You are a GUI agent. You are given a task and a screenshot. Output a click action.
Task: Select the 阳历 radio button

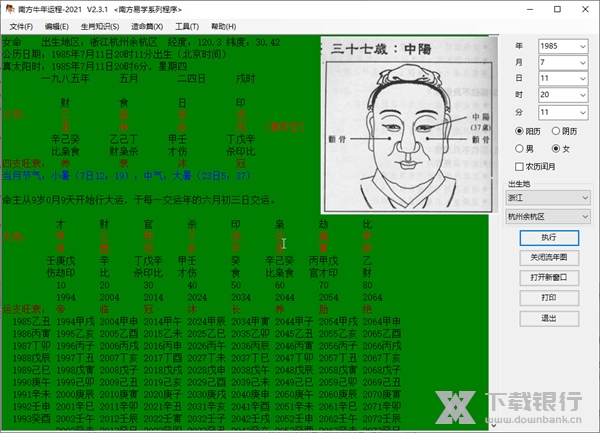[518, 131]
